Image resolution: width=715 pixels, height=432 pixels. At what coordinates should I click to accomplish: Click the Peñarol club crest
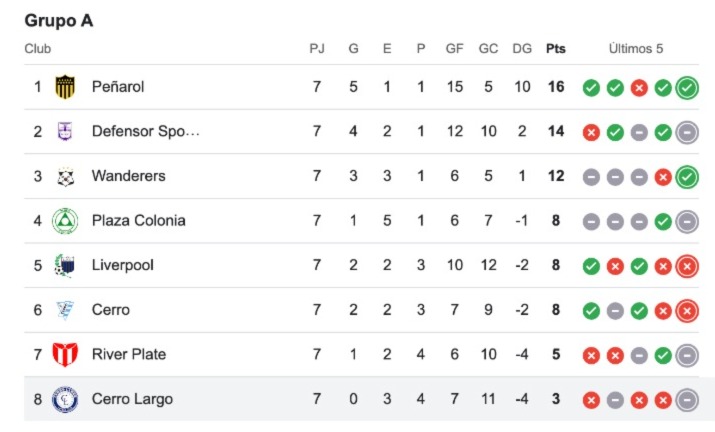pyautogui.click(x=65, y=87)
